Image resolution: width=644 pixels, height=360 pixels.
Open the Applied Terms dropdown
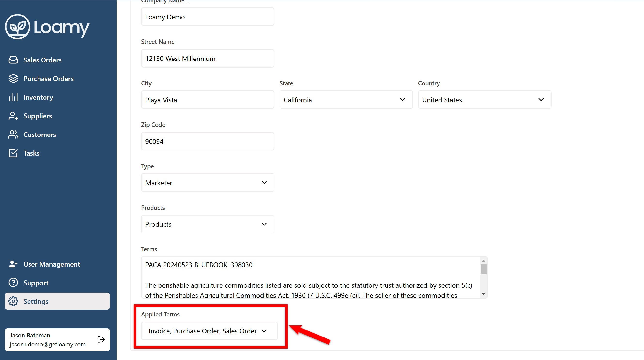click(x=209, y=331)
